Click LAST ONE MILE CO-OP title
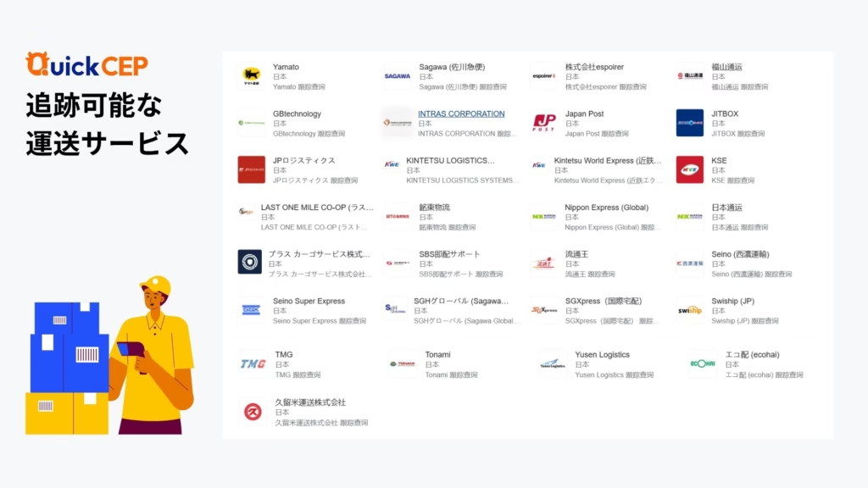The image size is (868, 488). click(317, 207)
